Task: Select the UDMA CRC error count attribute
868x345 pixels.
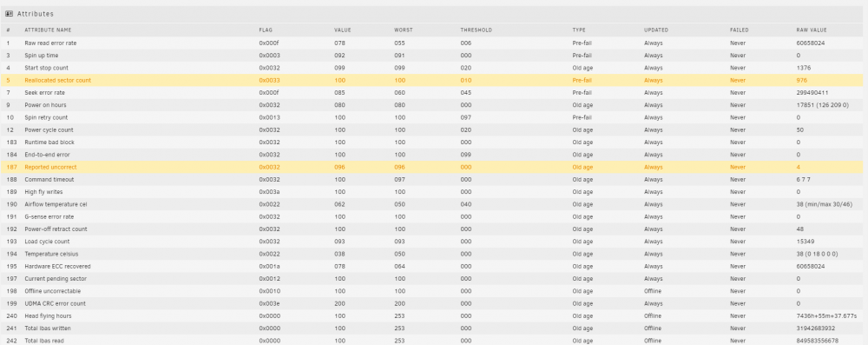Action: click(x=55, y=303)
